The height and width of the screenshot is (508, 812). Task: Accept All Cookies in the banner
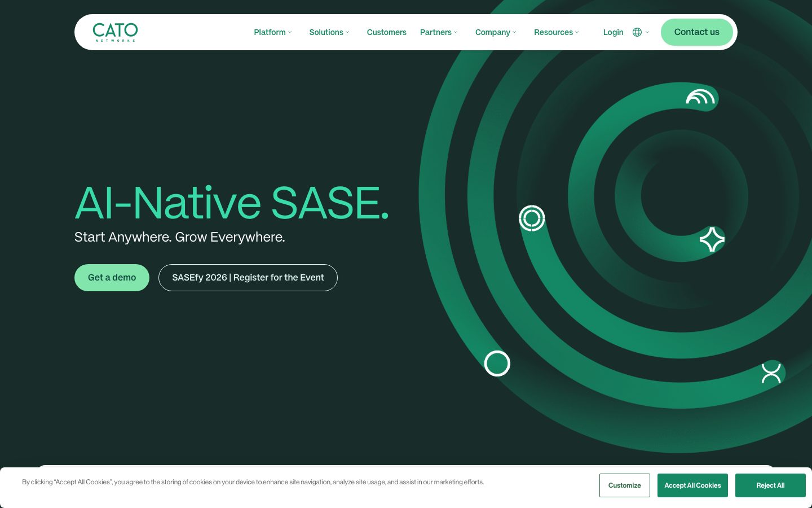click(x=692, y=485)
